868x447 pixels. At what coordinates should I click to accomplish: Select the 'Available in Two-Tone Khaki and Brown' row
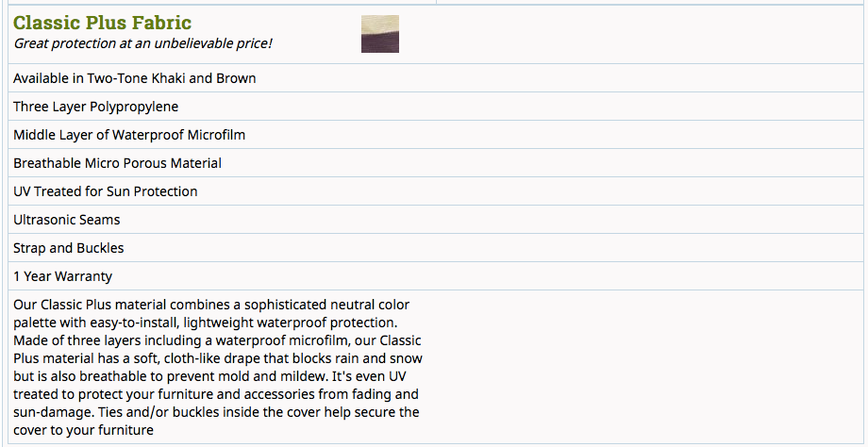click(134, 78)
